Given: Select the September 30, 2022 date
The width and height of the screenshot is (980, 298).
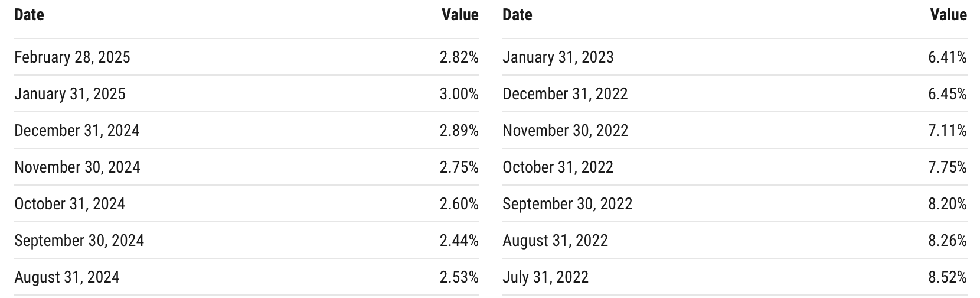Looking at the screenshot, I should point(567,204).
